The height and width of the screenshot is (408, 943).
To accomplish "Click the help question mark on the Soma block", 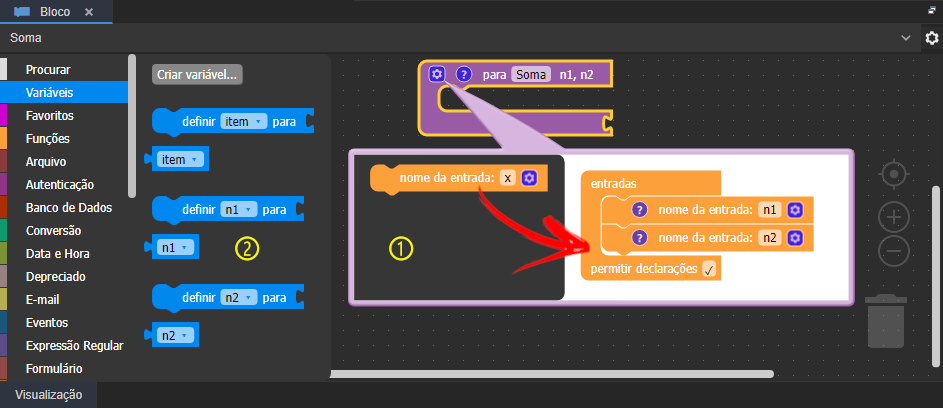I will 463,75.
